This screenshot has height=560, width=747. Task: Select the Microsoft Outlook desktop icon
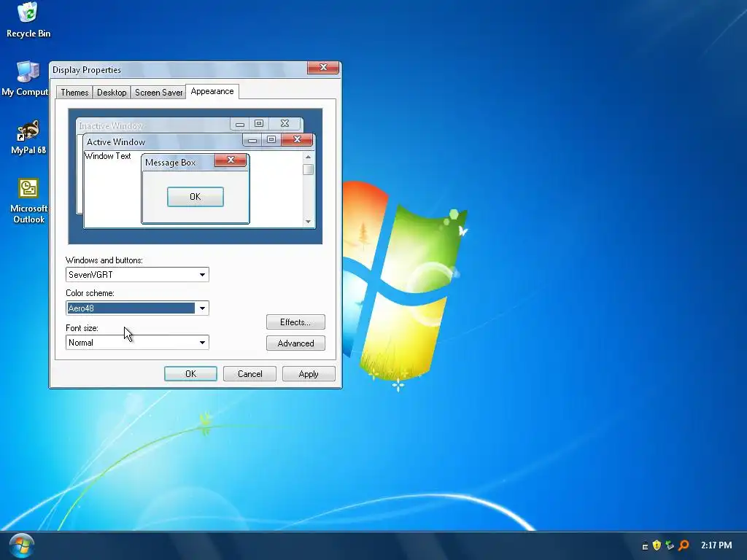pos(28,200)
